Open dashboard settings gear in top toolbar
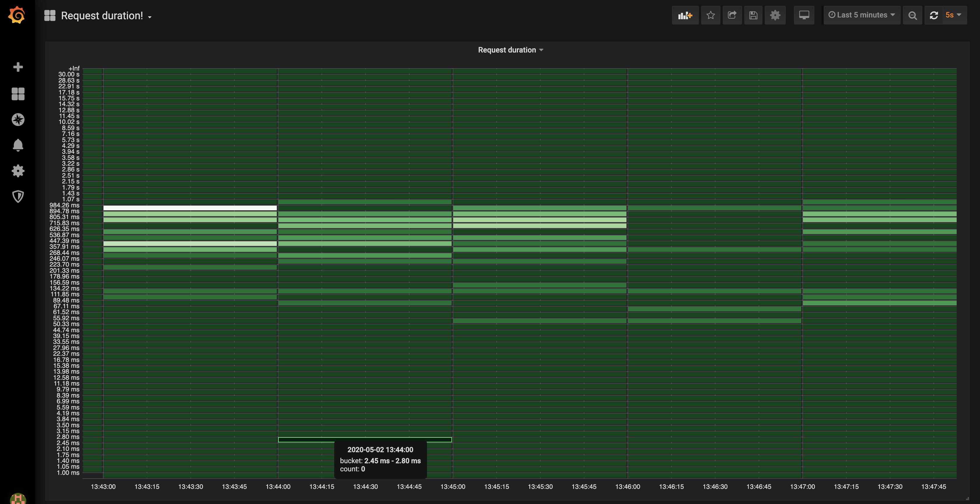The image size is (980, 504). point(775,15)
